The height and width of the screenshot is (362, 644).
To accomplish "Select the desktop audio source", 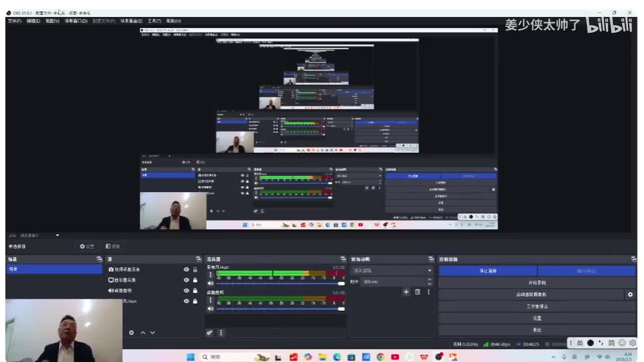I will 120,291.
